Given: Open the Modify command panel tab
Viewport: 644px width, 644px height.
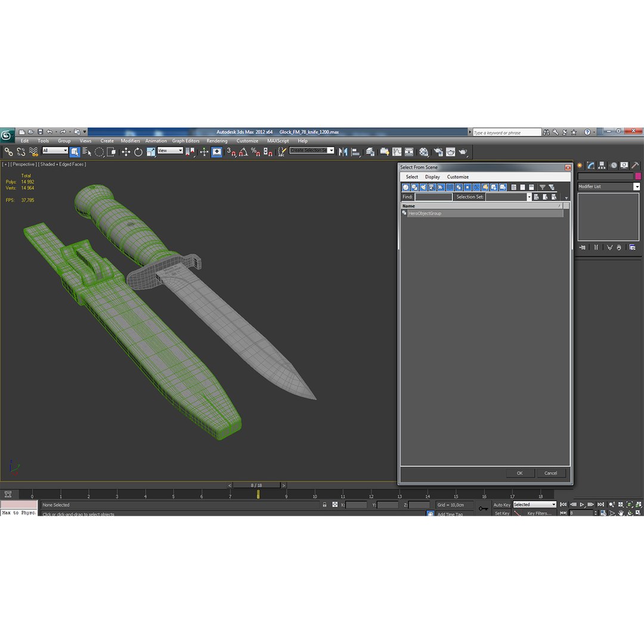Looking at the screenshot, I should click(x=591, y=166).
